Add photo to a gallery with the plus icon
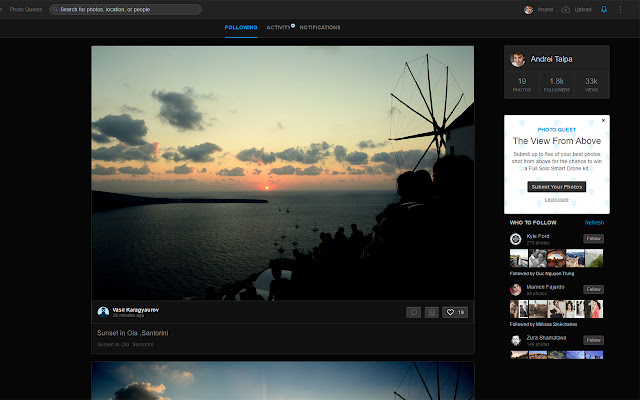The width and height of the screenshot is (640, 400). tap(431, 312)
